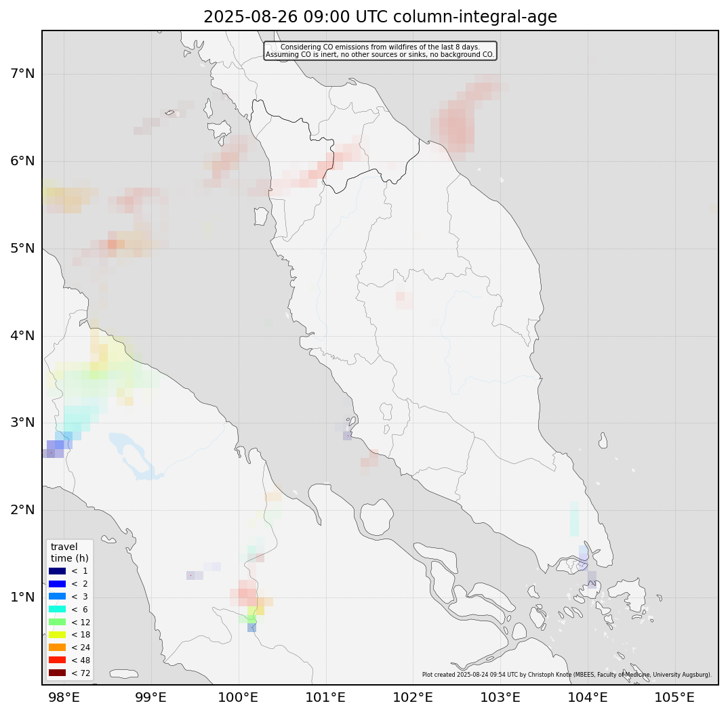728x714 pixels.
Task: Click the plot credit text by Christoph Knote
Action: pyautogui.click(x=566, y=675)
